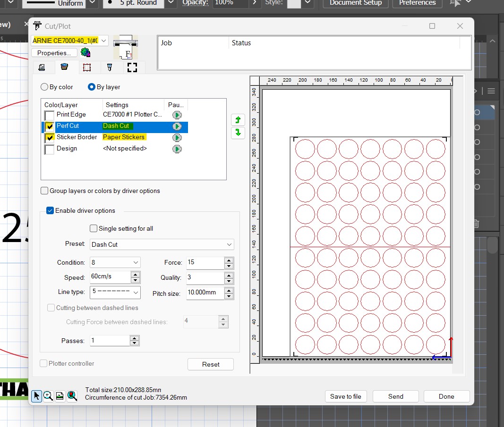504x427 pixels.
Task: Open the first settings tab with the page icon
Action: 42,67
